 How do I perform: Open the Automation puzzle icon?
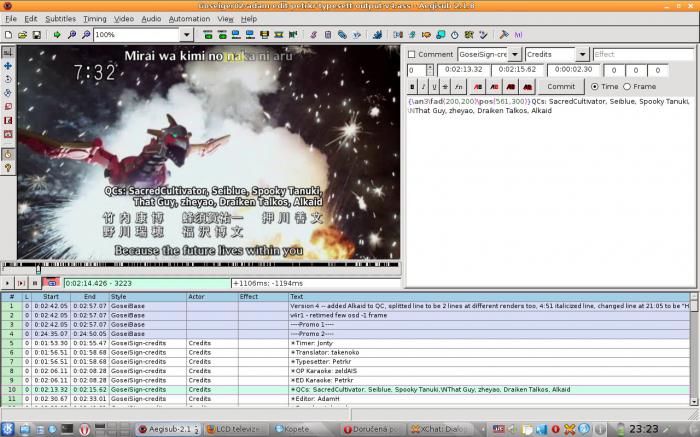377,35
